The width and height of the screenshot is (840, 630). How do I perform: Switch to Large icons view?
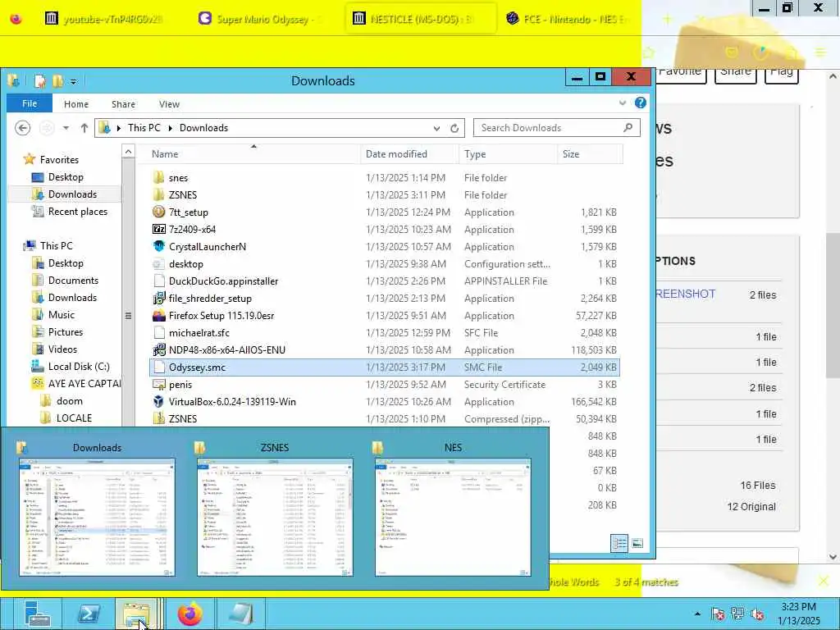point(637,544)
